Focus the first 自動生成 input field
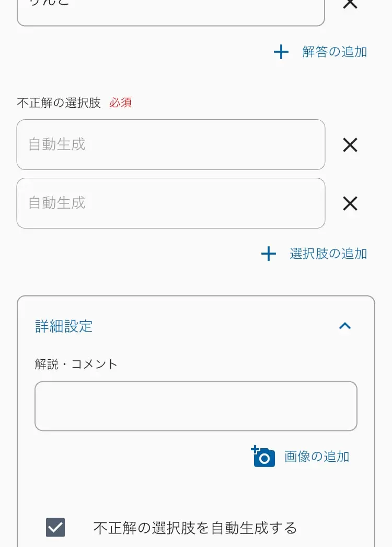 [171, 145]
